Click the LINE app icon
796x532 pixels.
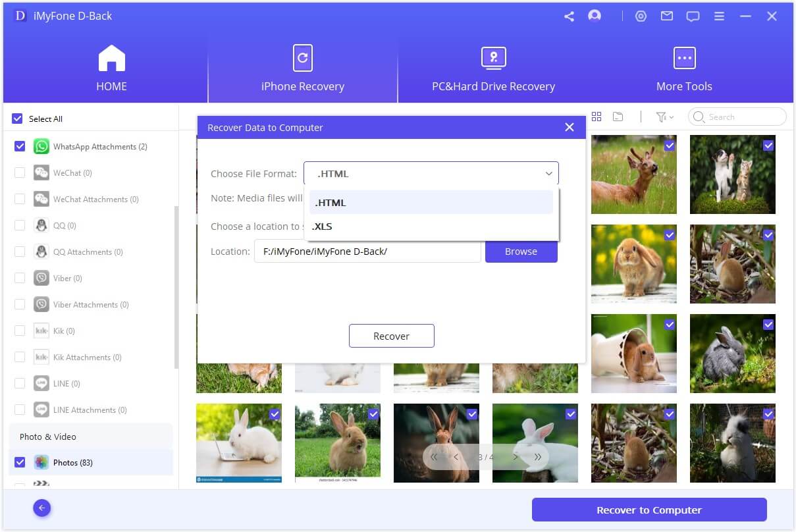41,383
